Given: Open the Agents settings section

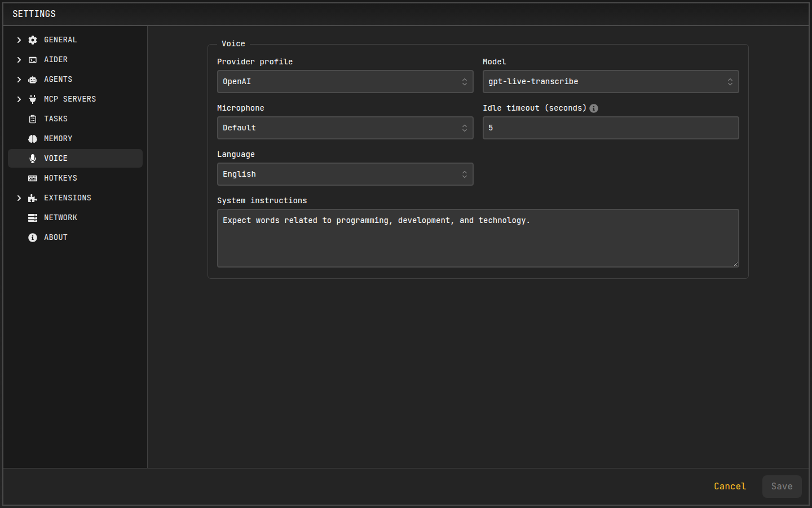Looking at the screenshot, I should click(75, 80).
